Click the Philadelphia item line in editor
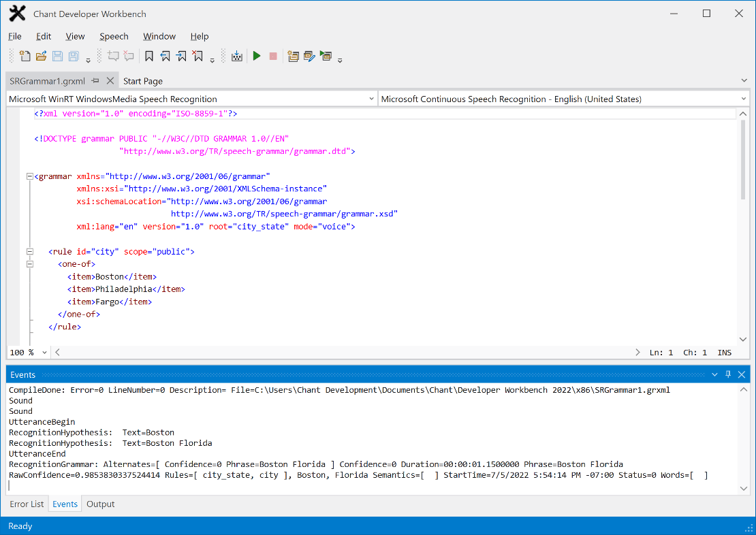 pyautogui.click(x=126, y=289)
